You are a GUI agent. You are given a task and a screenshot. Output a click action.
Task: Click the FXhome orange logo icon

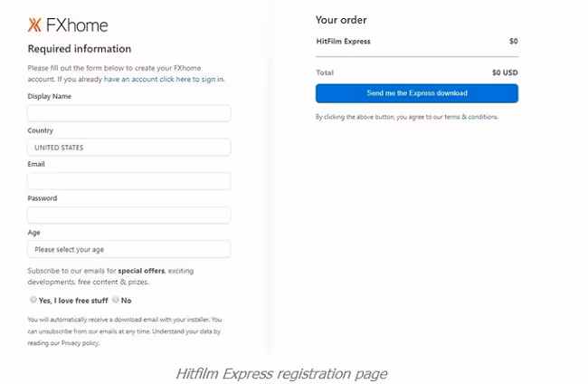[x=35, y=25]
